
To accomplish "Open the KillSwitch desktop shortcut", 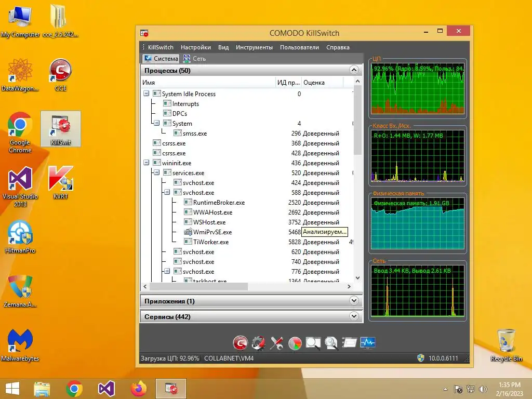I will (x=61, y=129).
